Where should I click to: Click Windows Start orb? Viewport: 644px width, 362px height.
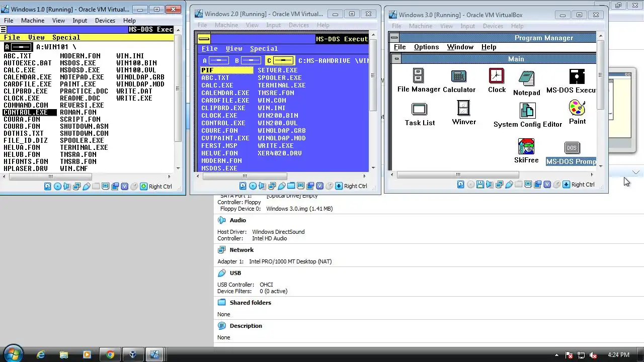14,353
